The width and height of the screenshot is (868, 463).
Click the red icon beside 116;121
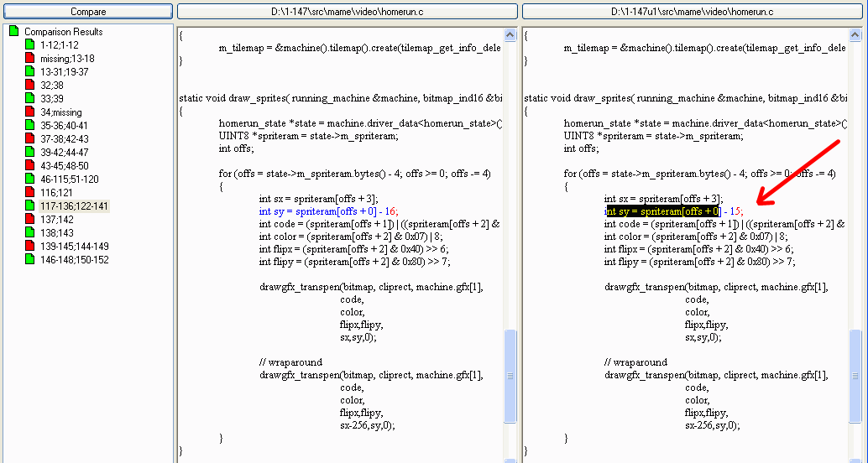tap(31, 193)
